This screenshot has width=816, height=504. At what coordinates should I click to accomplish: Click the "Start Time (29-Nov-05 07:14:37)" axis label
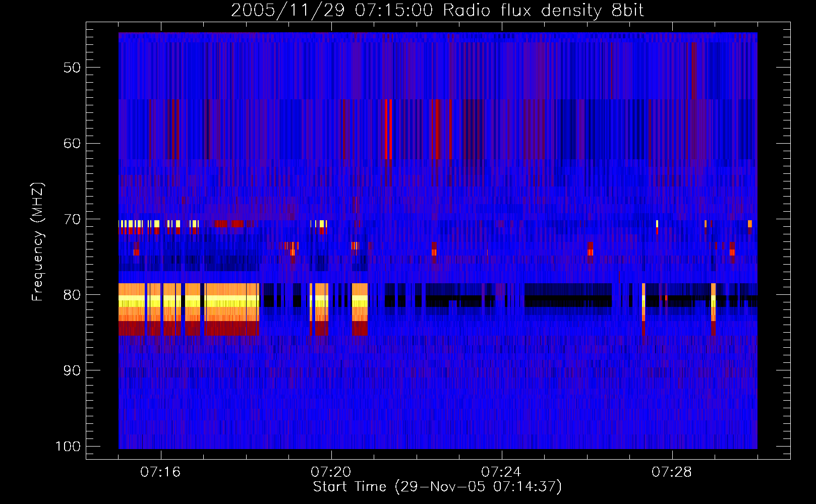point(437,487)
